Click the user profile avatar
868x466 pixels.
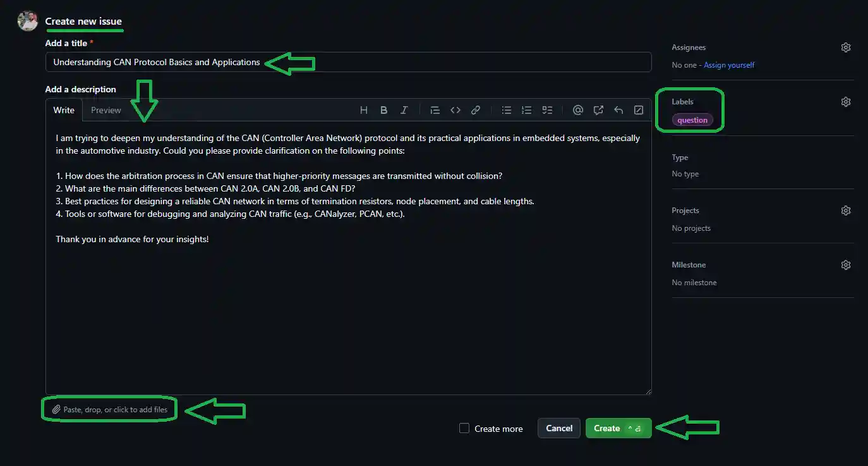point(28,21)
